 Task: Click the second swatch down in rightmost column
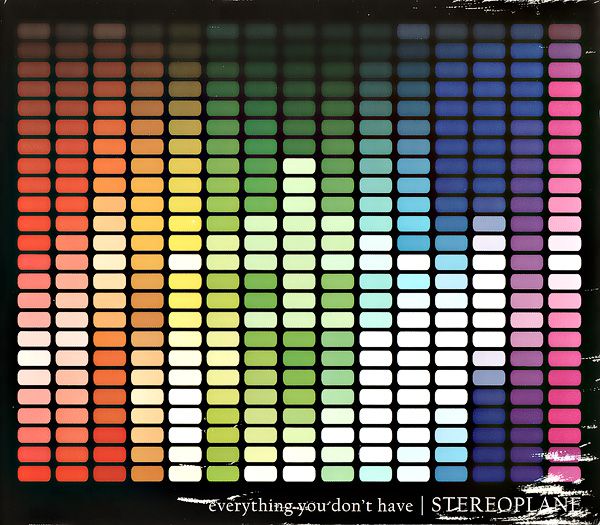[x=565, y=50]
